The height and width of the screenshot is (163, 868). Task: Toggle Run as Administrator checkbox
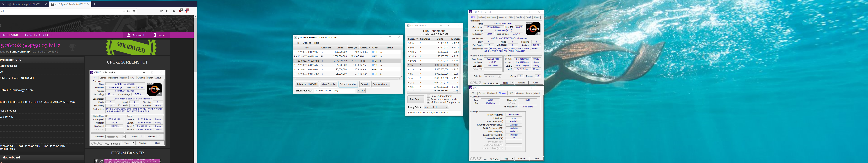tap(428, 96)
